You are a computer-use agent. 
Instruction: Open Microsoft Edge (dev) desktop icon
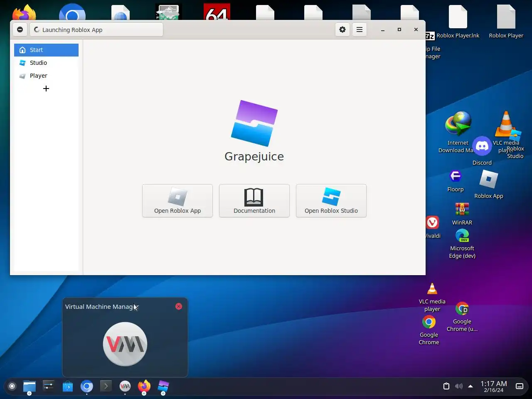(462, 244)
